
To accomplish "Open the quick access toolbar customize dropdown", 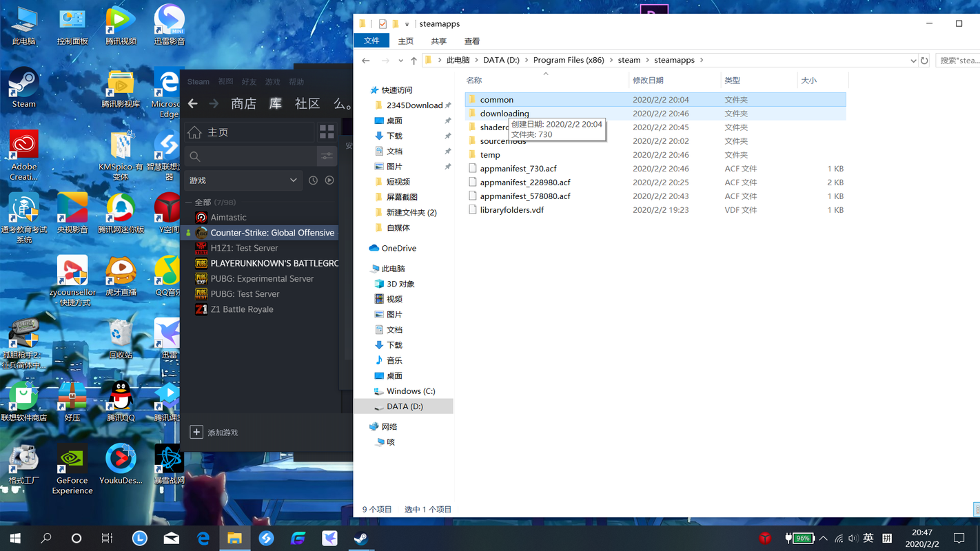I will [407, 25].
